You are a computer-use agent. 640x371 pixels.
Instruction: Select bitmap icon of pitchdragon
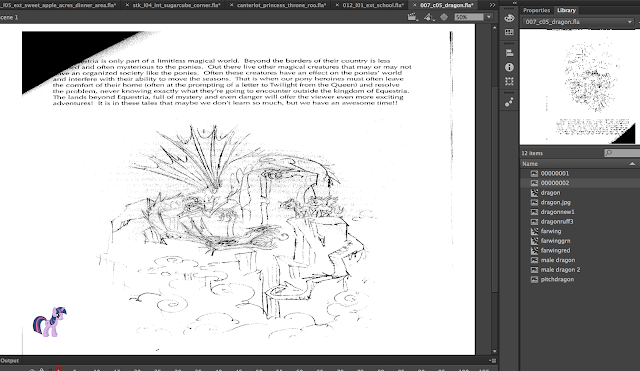coord(534,280)
